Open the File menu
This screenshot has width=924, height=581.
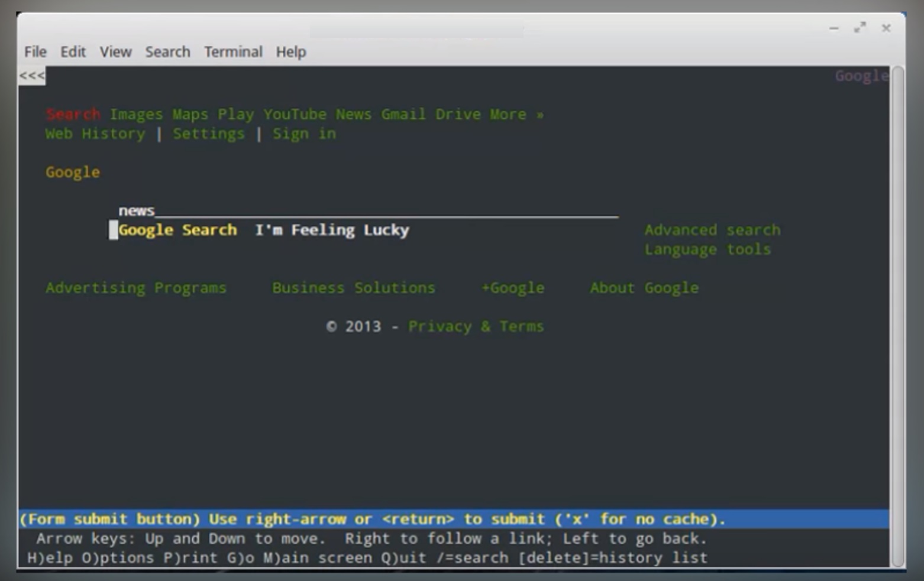[34, 52]
